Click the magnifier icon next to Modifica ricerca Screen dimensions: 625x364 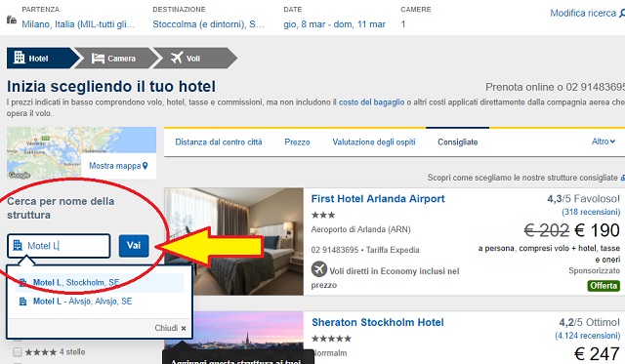tap(622, 13)
